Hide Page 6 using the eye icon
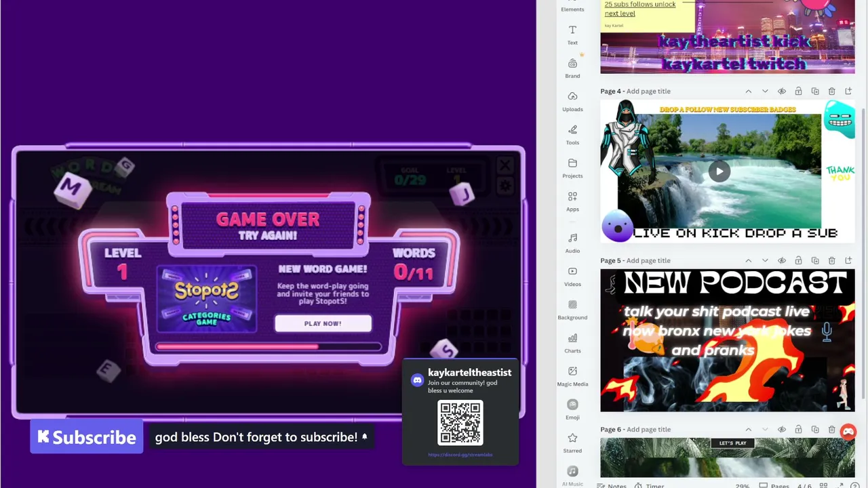The width and height of the screenshot is (868, 488). tap(782, 430)
